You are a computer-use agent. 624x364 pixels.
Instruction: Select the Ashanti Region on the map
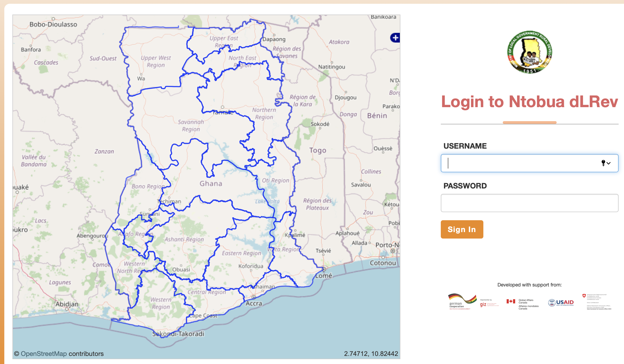184,239
